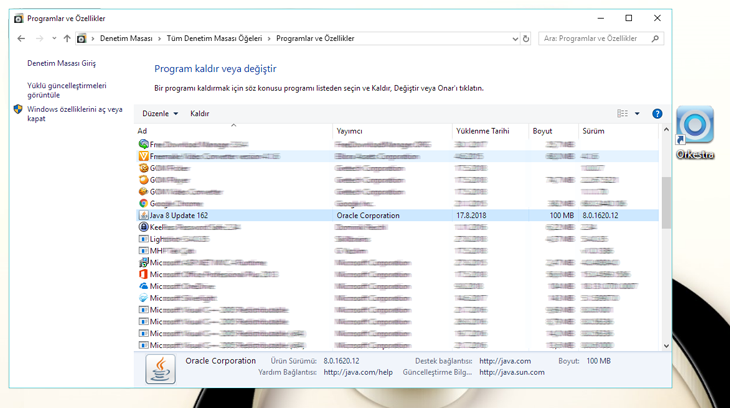
Task: Click the refresh button beside address bar
Action: coord(526,39)
